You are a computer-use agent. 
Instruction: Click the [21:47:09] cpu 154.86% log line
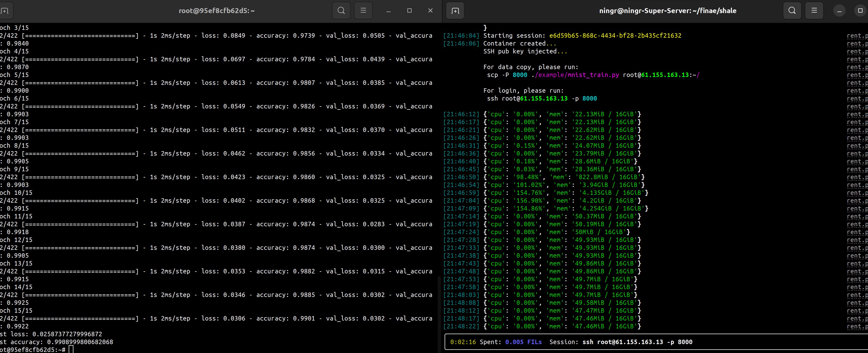tap(546, 208)
